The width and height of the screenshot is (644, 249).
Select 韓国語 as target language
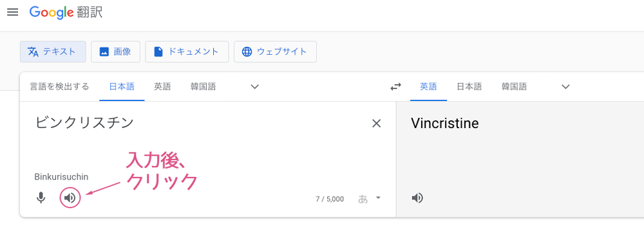pos(514,87)
